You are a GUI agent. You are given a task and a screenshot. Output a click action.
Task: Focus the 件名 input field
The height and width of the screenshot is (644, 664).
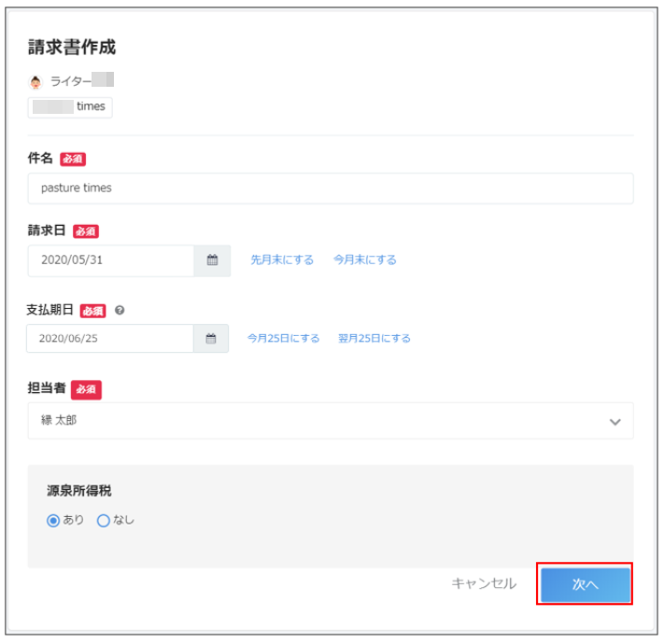tap(331, 189)
